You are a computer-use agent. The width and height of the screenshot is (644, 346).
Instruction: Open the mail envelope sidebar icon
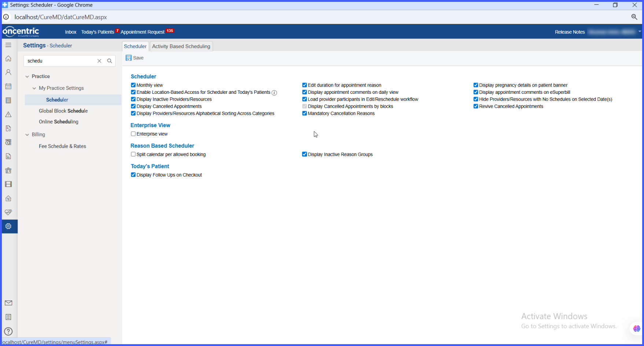(8, 303)
